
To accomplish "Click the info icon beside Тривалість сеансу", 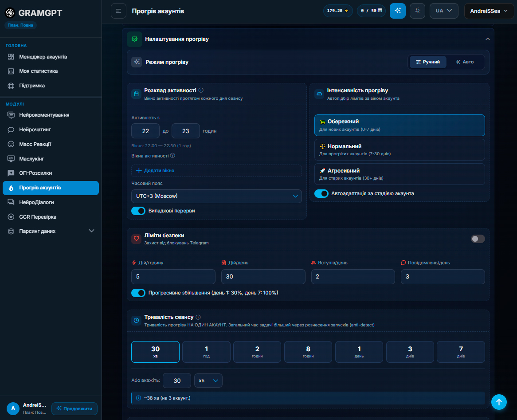I will [198, 317].
